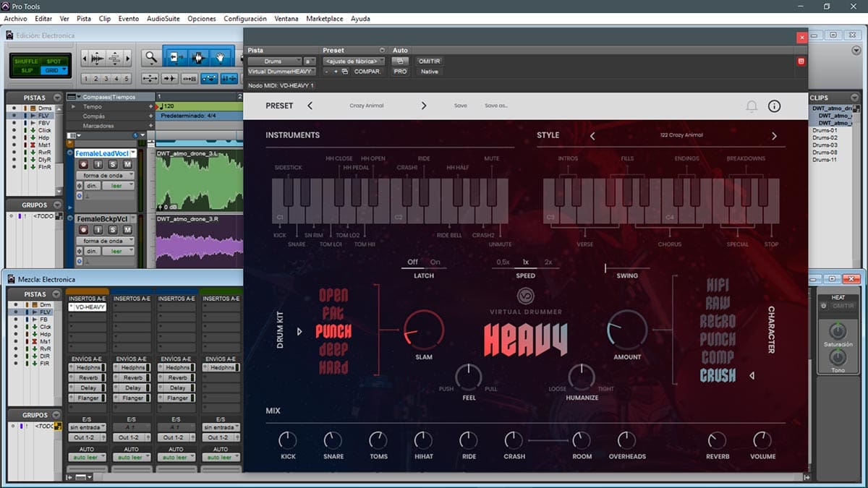The width and height of the screenshot is (868, 488).
Task: Expand the Tempo ruler
Action: point(73,107)
